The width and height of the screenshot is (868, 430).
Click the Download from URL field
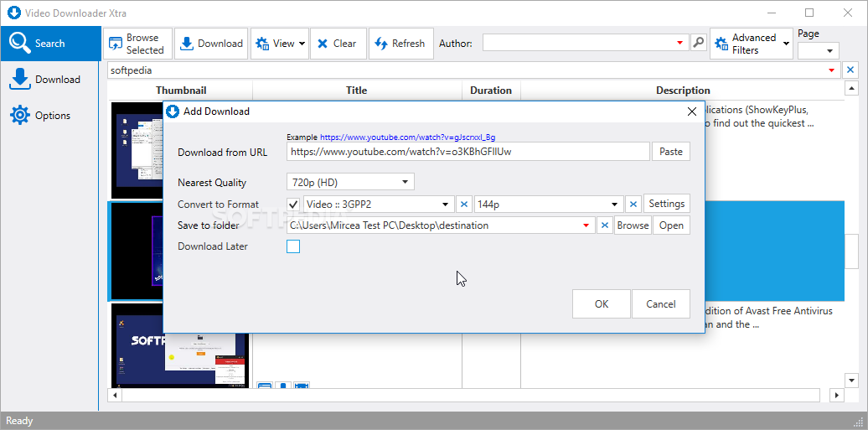(468, 151)
